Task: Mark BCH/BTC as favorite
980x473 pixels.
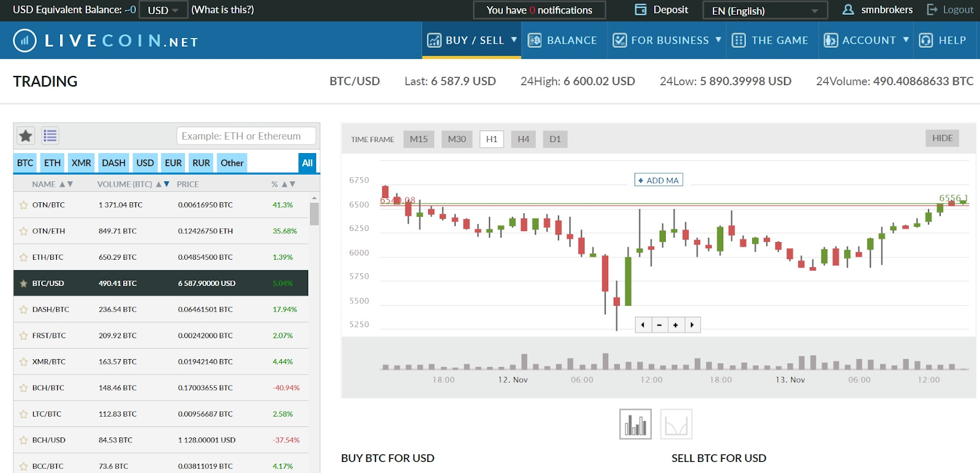Action: click(x=23, y=388)
